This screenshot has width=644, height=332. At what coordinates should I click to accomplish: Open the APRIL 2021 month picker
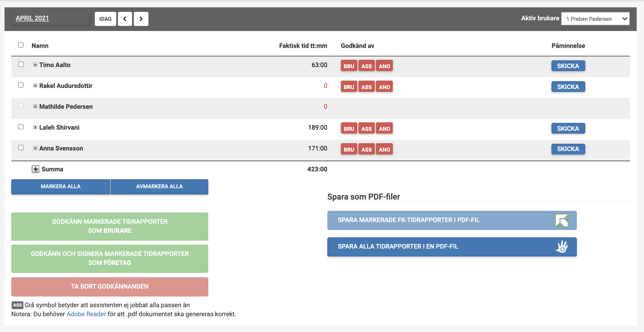32,18
